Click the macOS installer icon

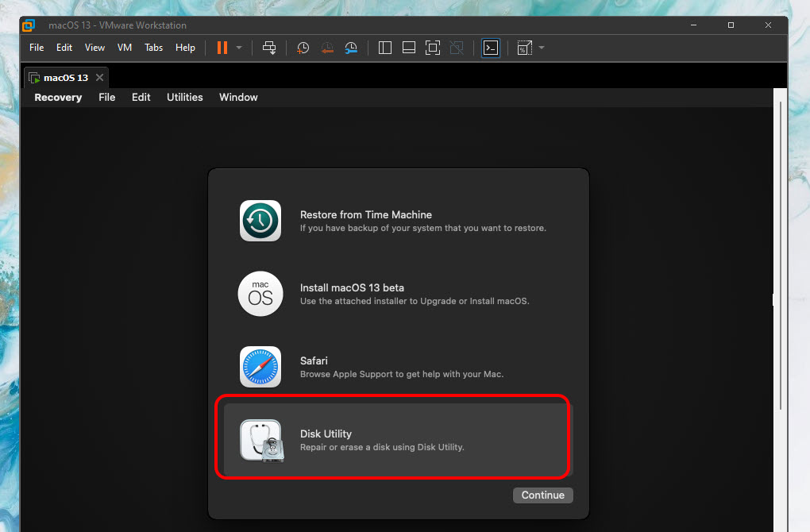click(x=260, y=294)
